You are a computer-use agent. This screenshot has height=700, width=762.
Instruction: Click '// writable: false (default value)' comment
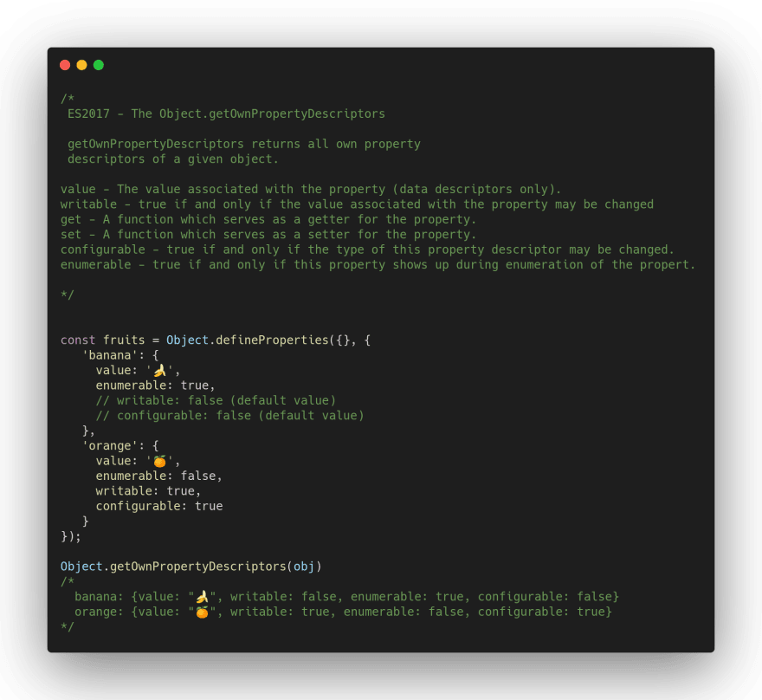(x=216, y=400)
